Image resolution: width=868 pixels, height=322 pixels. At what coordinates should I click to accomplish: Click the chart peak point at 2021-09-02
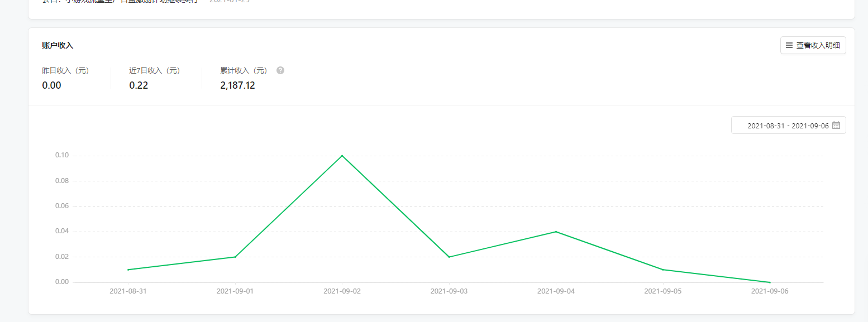(x=342, y=156)
